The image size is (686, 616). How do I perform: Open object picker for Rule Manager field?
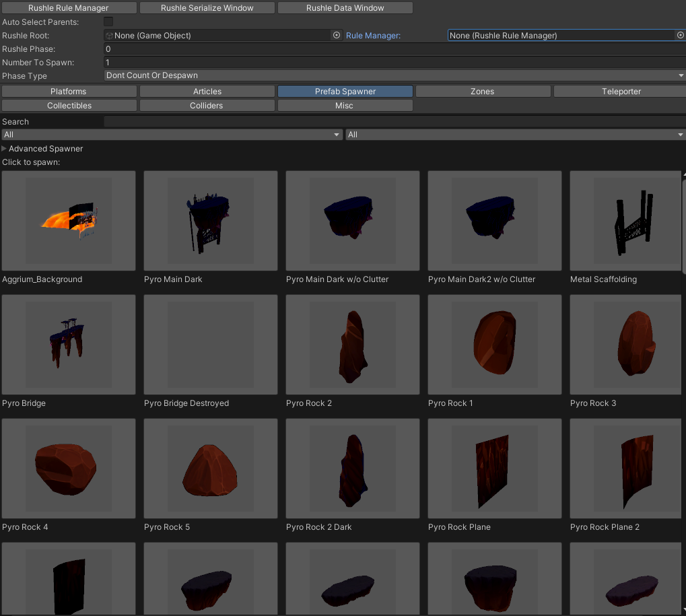click(x=680, y=35)
